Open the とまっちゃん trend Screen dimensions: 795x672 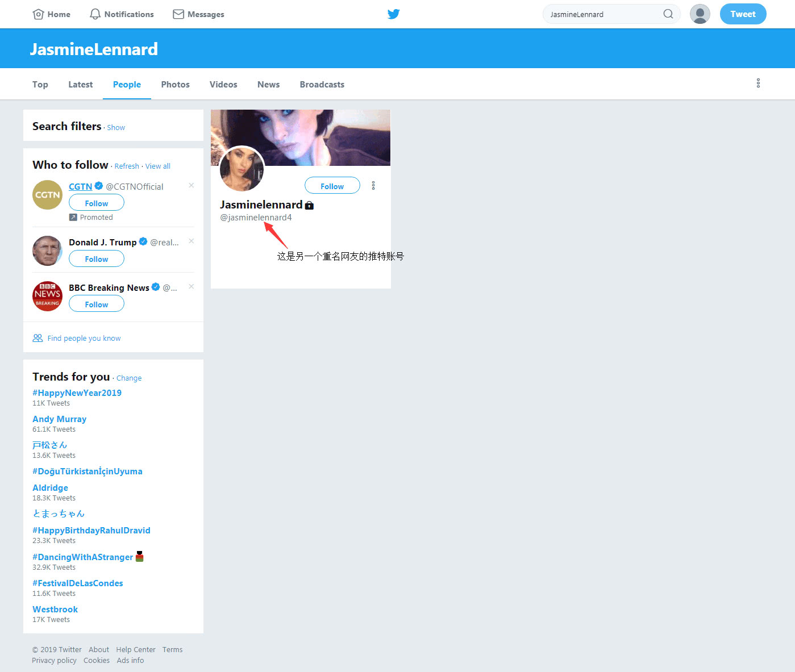(x=59, y=514)
